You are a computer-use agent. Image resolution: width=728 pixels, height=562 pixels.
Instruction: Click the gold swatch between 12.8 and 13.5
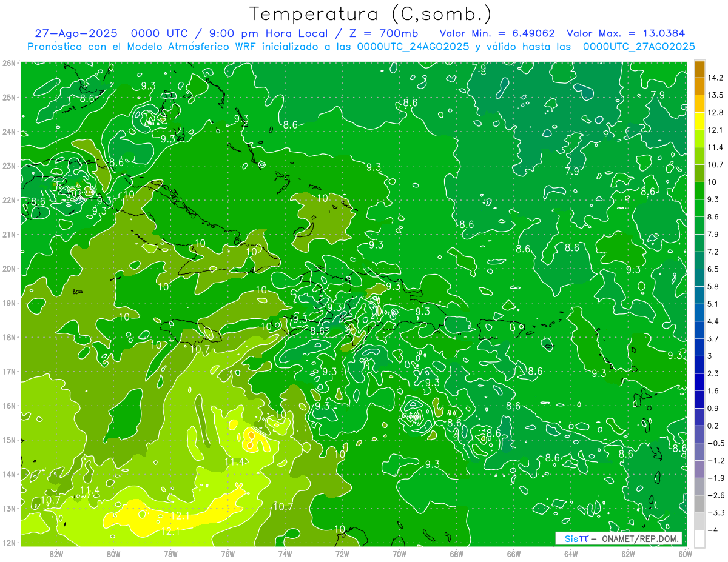click(699, 104)
